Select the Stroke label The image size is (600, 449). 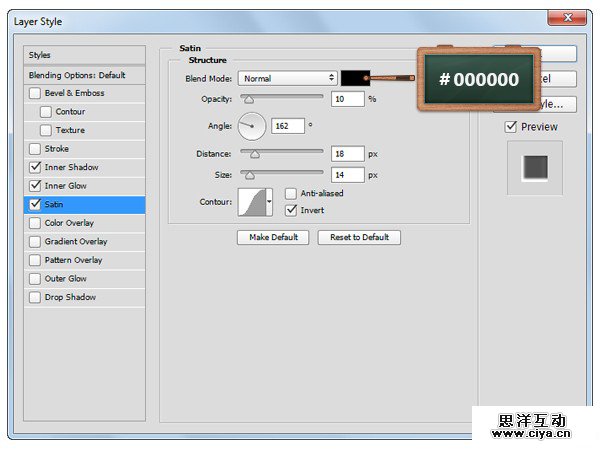point(57,149)
